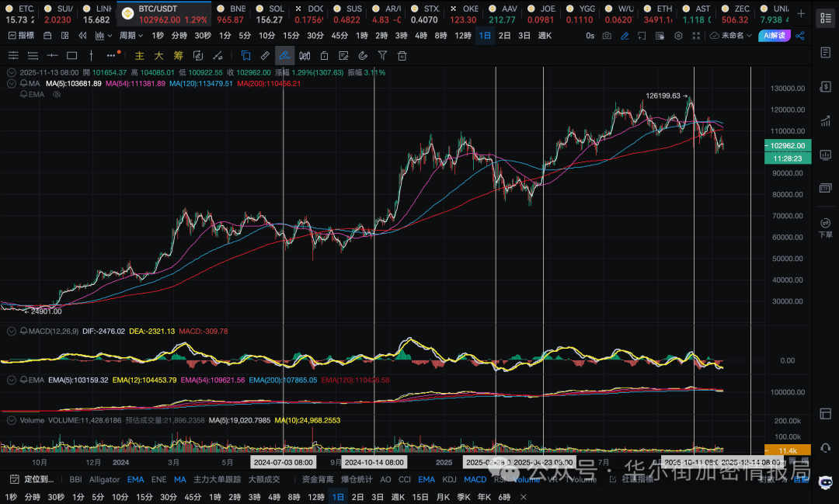Click the yellow 筹 button
The image size is (839, 504).
pos(178,56)
